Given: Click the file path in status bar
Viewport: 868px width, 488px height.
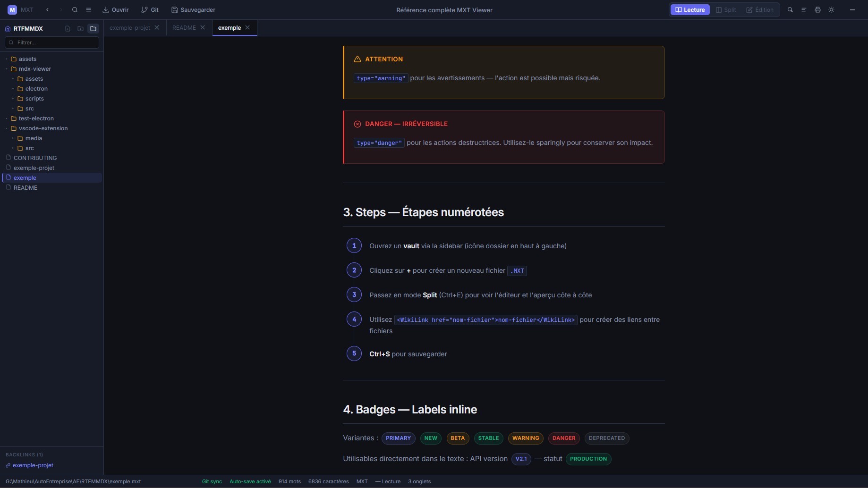Looking at the screenshot, I should pyautogui.click(x=73, y=482).
